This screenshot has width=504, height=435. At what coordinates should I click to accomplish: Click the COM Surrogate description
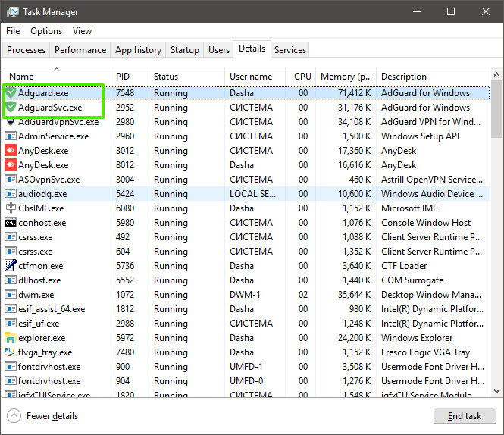pos(412,280)
